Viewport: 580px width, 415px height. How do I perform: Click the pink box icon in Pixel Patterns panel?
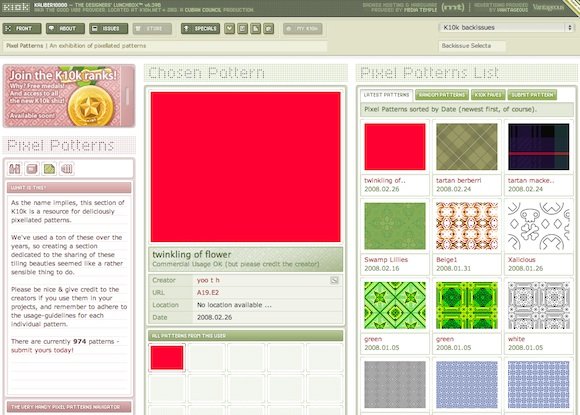point(32,169)
